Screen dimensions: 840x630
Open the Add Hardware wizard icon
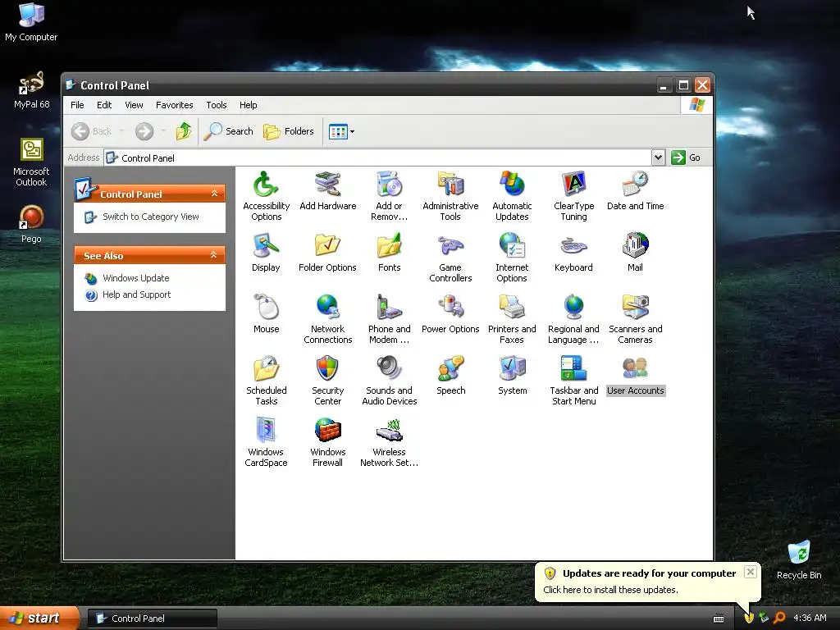[x=327, y=190]
